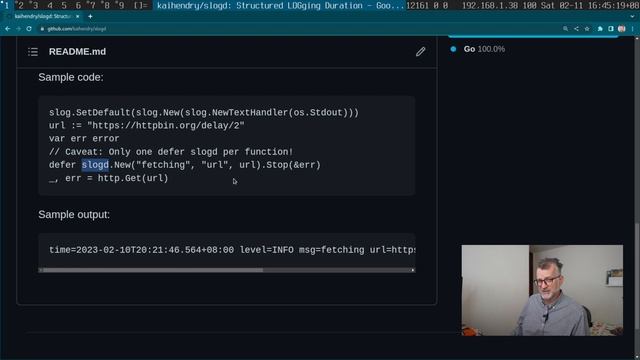Switch to workspace tag 4
This screenshot has height=360, width=640.
click(x=49, y=6)
